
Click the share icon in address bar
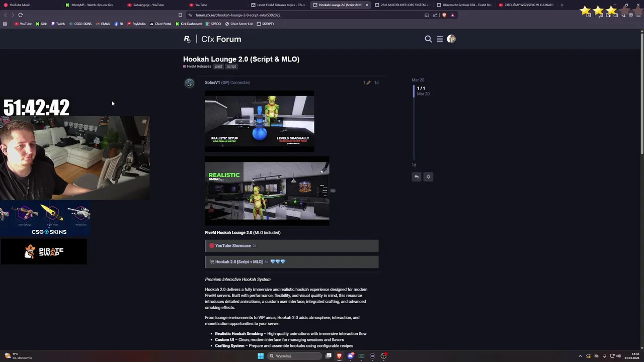tap(435, 15)
